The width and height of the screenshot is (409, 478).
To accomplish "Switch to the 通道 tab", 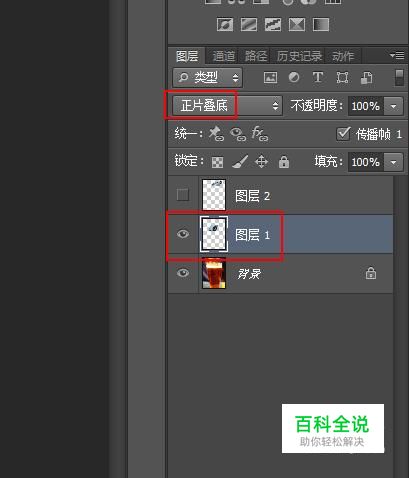I will (x=224, y=56).
